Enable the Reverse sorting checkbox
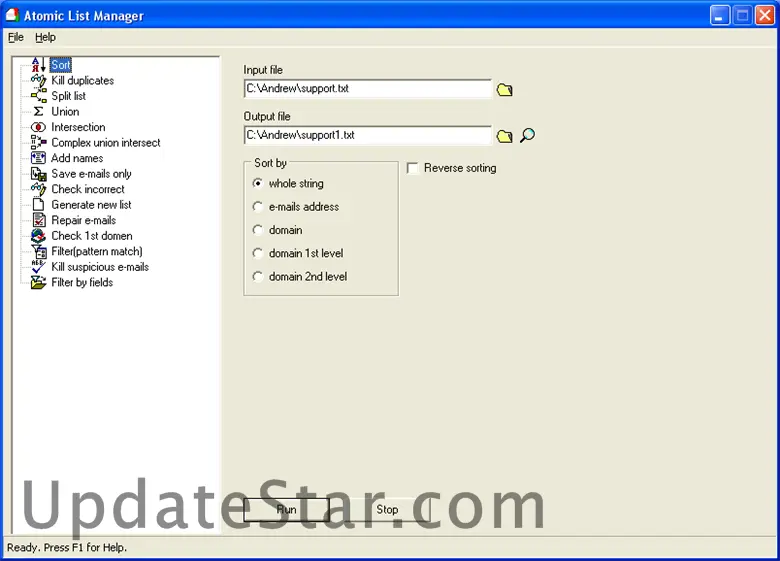Viewport: 780px width, 561px height. pyautogui.click(x=412, y=168)
